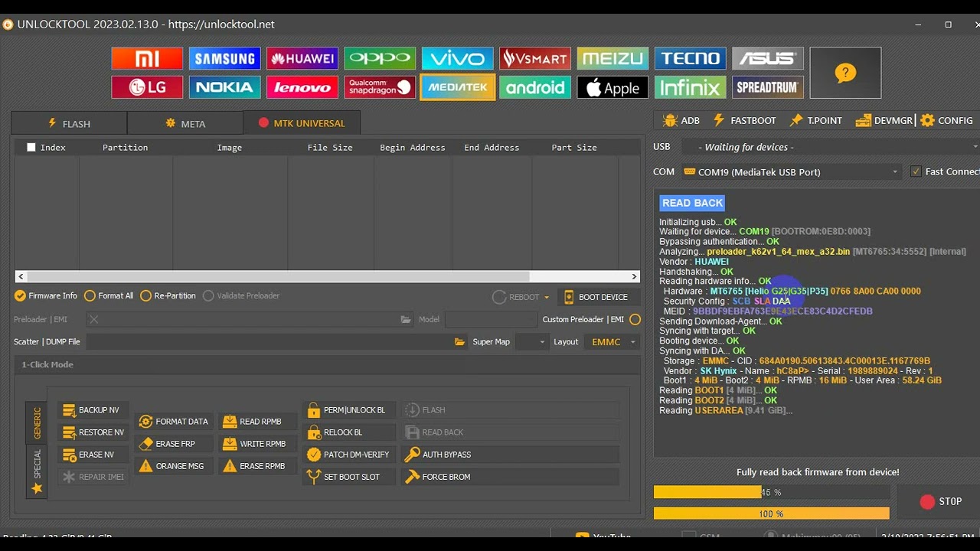Select the Vsmart brand icon
The height and width of the screenshot is (551, 980).
[535, 58]
